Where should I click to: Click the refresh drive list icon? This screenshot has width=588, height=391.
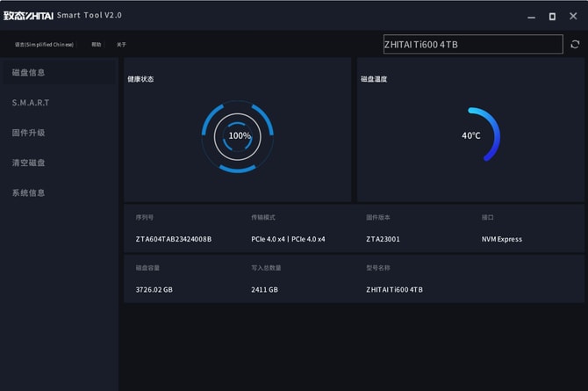(x=575, y=44)
